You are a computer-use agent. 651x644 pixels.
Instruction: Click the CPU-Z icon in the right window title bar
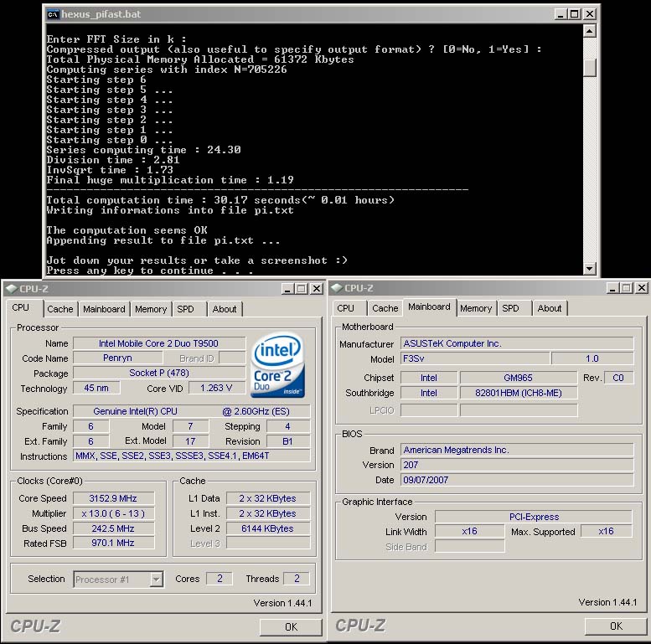[x=336, y=287]
